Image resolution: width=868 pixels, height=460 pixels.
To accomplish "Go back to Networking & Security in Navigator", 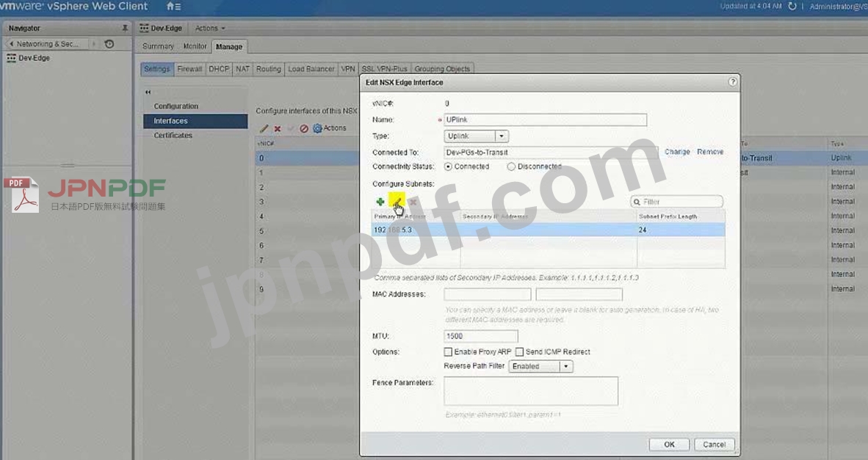I will click(48, 44).
